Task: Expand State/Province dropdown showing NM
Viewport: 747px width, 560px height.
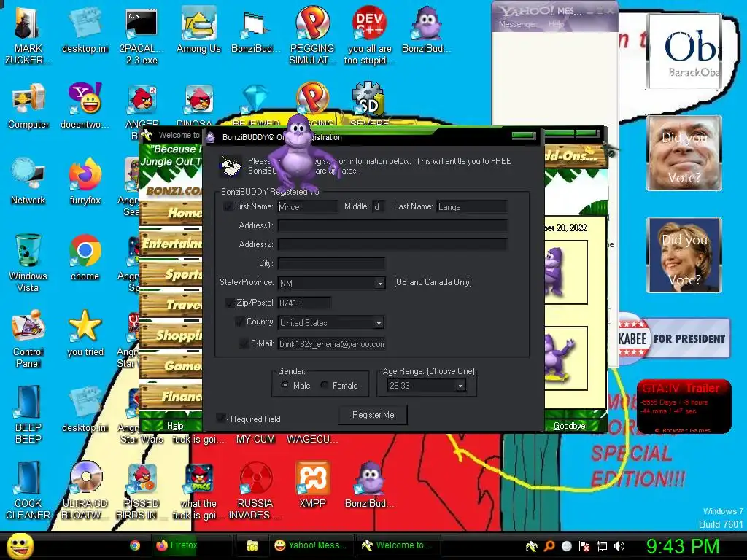Action: [379, 284]
